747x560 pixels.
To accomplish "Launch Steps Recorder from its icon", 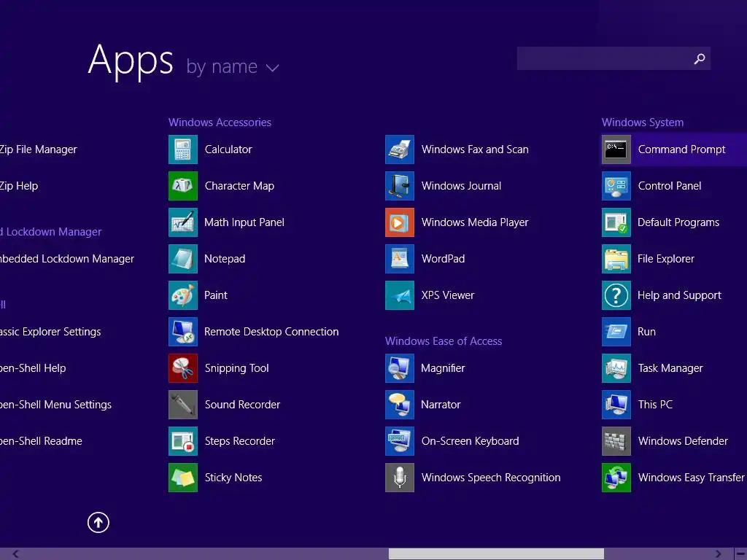I will (x=183, y=441).
